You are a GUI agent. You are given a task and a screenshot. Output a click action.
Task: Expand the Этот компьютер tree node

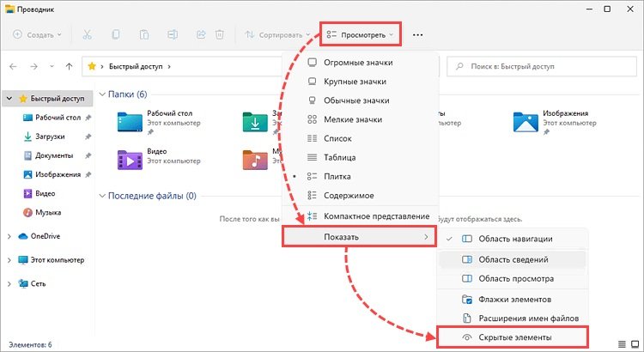(x=9, y=260)
